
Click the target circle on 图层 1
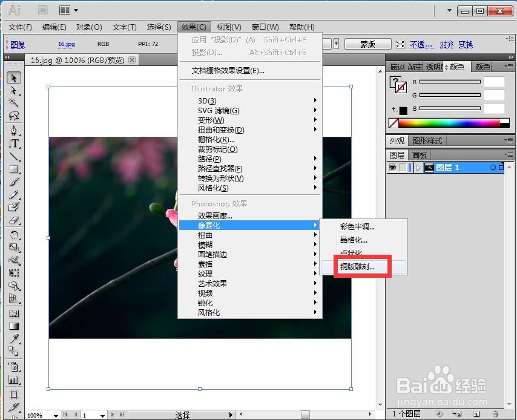493,167
